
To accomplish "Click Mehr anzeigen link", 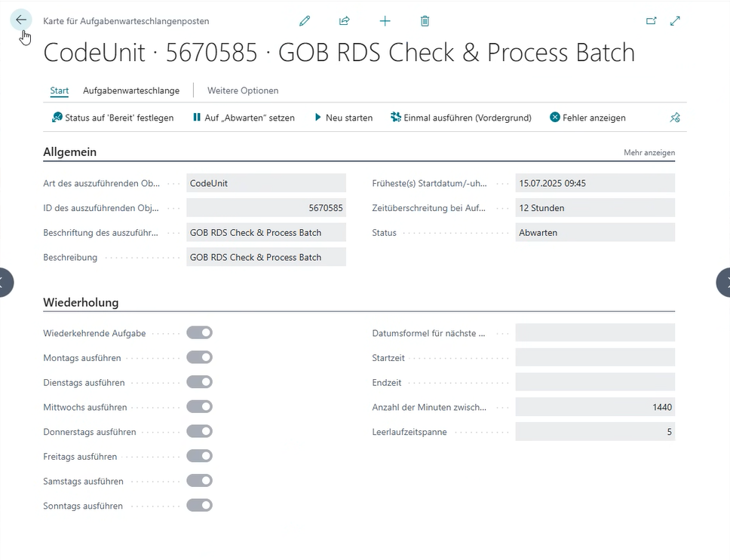I will click(649, 153).
